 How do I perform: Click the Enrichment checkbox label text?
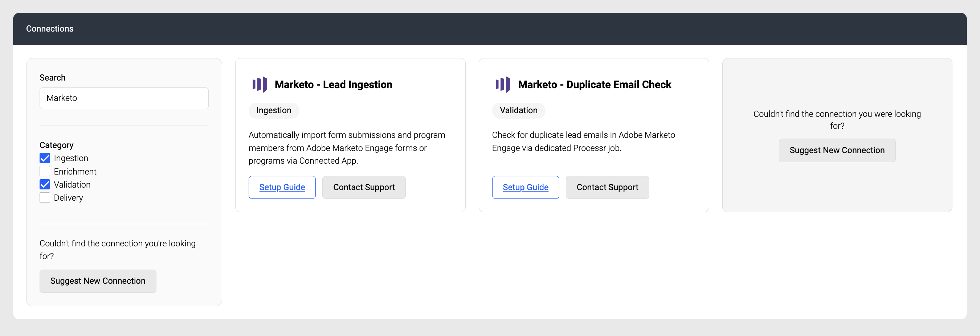[x=75, y=171]
